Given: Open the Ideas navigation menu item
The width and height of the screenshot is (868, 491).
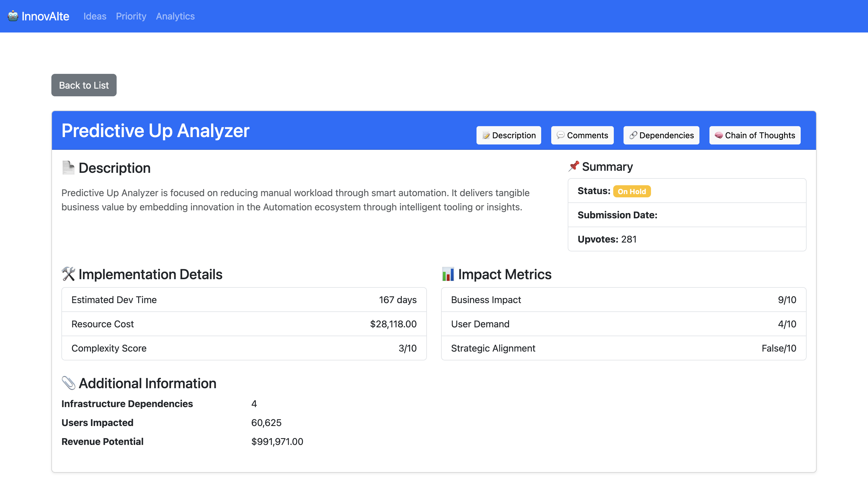Looking at the screenshot, I should (x=95, y=16).
